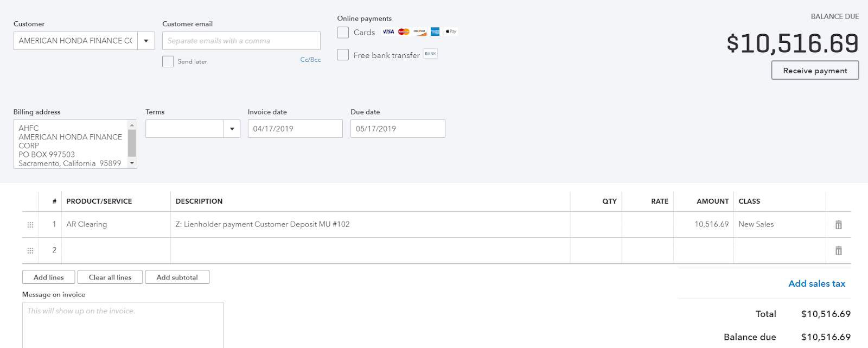Click the Apple Pay logo

point(451,31)
